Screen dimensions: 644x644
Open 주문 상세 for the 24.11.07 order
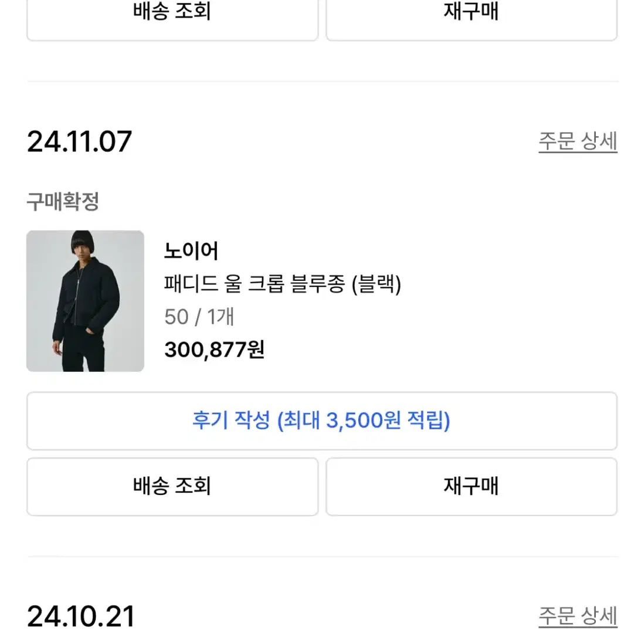pyautogui.click(x=578, y=142)
